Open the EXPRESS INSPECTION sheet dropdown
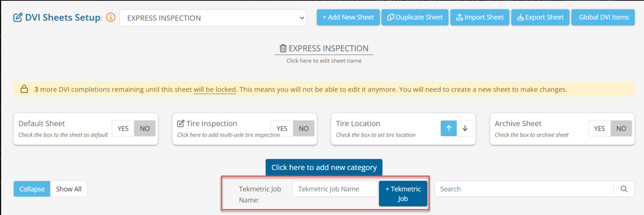The height and width of the screenshot is (215, 644). [x=213, y=18]
